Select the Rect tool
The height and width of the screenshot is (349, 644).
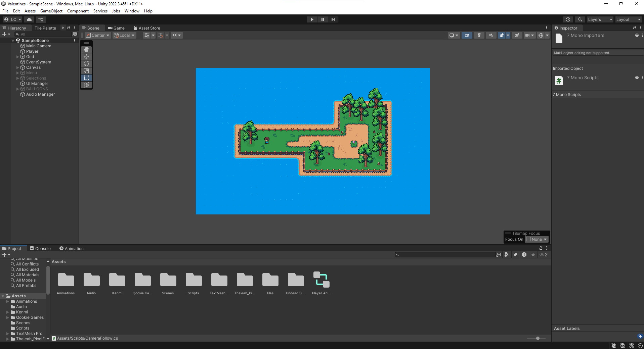coord(86,78)
